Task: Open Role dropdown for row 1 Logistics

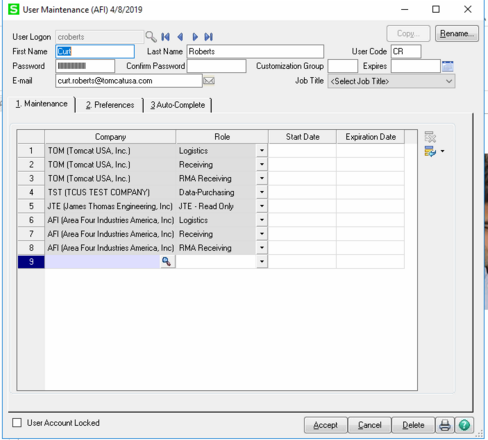Action: [262, 151]
